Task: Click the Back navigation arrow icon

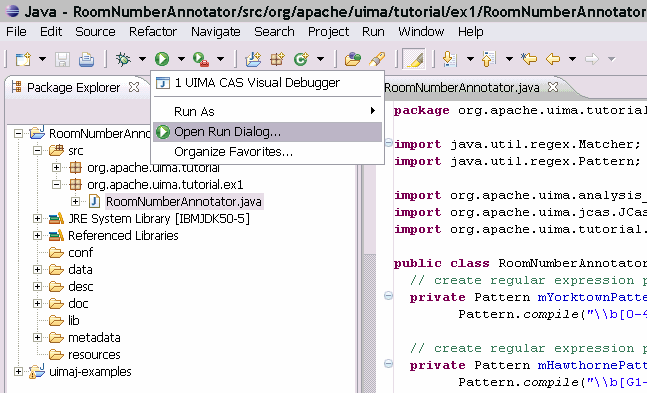Action: click(x=553, y=59)
